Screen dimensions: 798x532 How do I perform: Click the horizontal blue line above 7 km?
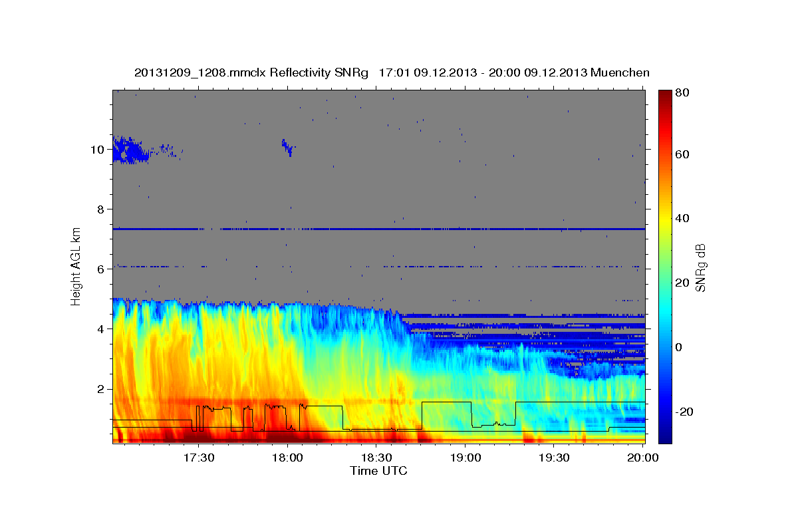pyautogui.click(x=378, y=229)
